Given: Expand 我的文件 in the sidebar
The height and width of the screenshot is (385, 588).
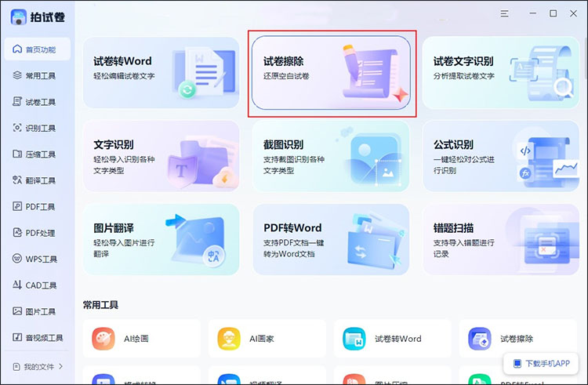Looking at the screenshot, I should [x=38, y=366].
